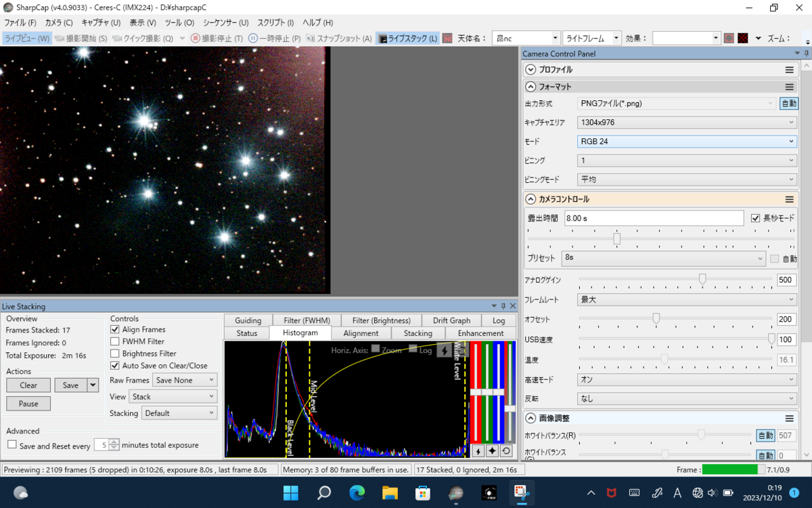Uncheck the Align Frames checkbox
This screenshot has height=508, width=812.
point(115,329)
